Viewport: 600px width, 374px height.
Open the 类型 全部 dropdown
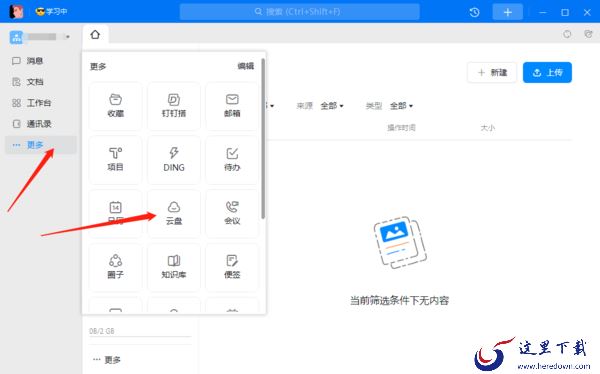pos(401,106)
